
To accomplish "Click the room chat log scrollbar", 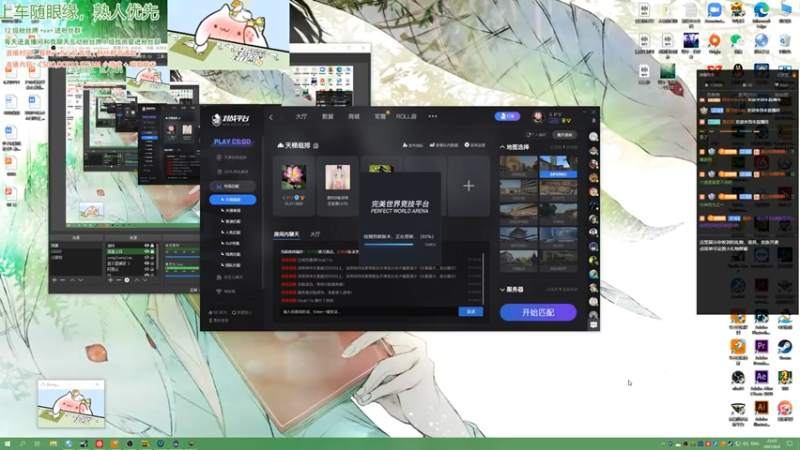I will point(483,278).
